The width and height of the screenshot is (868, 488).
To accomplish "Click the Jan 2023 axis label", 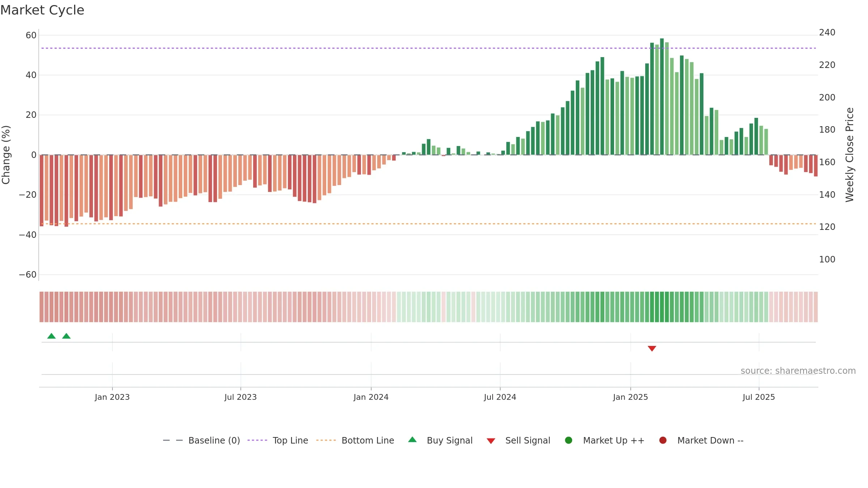I will point(112,397).
